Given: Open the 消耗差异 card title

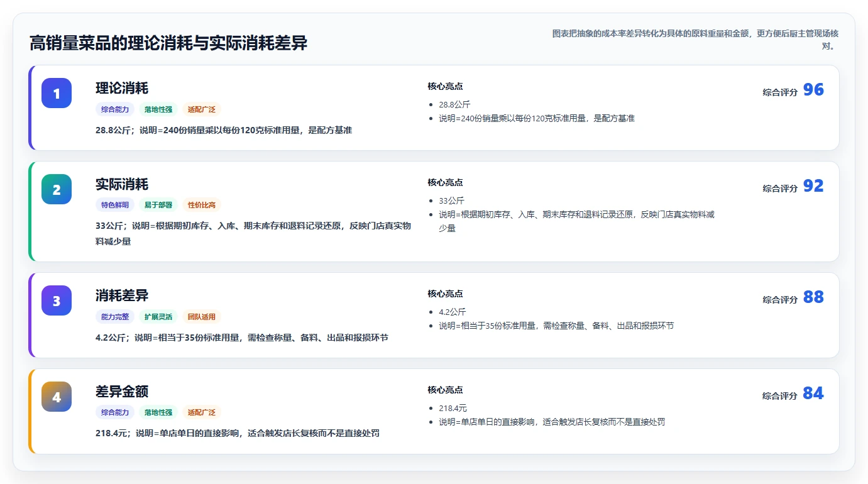Looking at the screenshot, I should coord(122,295).
